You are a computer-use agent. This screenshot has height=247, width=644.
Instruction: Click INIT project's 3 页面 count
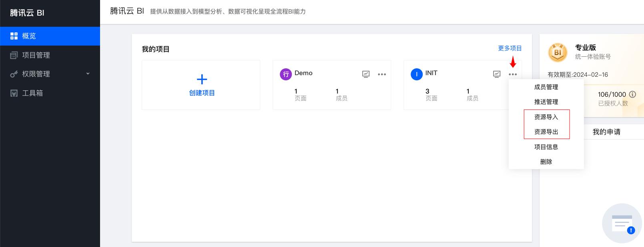pos(431,95)
